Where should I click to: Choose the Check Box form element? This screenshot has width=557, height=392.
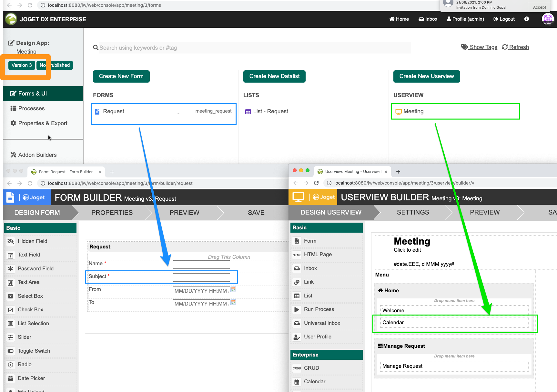pyautogui.click(x=30, y=310)
